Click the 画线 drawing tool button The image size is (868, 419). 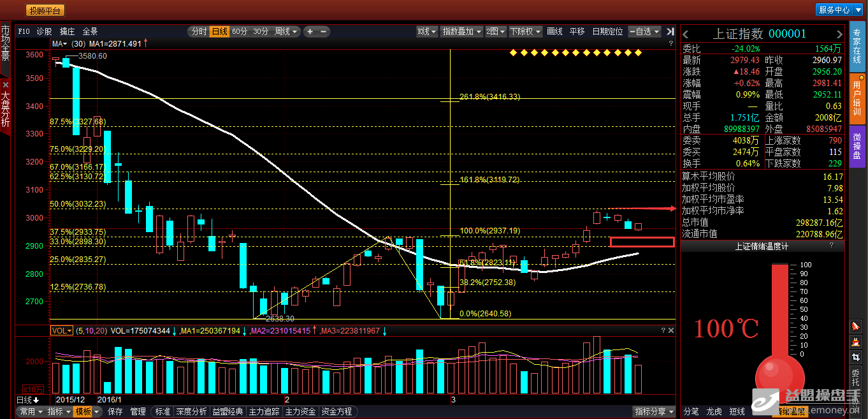click(x=555, y=31)
